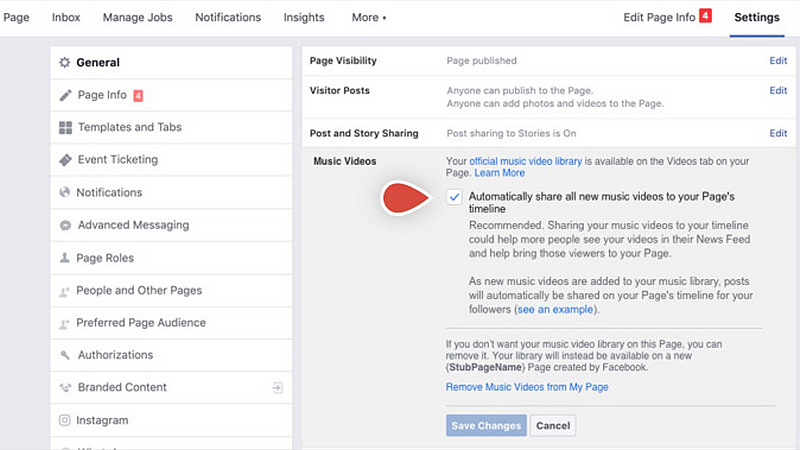This screenshot has width=800, height=450.
Task: Click Remove Music Videos from My Page
Action: [x=527, y=387]
